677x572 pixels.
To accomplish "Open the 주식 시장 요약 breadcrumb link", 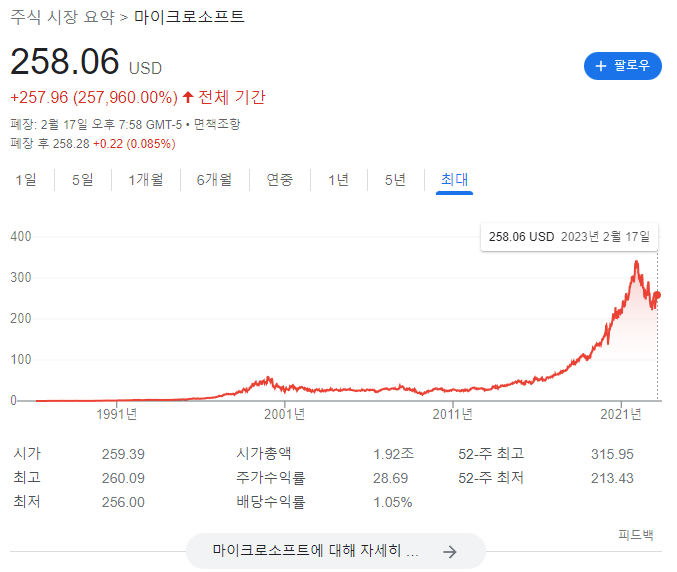I will click(63, 17).
